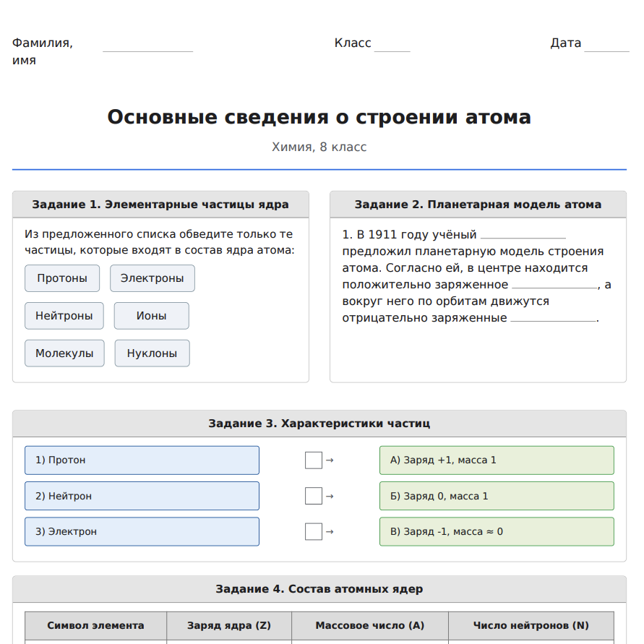Click the subtitle 'Химия, 8 класс'

tap(319, 147)
